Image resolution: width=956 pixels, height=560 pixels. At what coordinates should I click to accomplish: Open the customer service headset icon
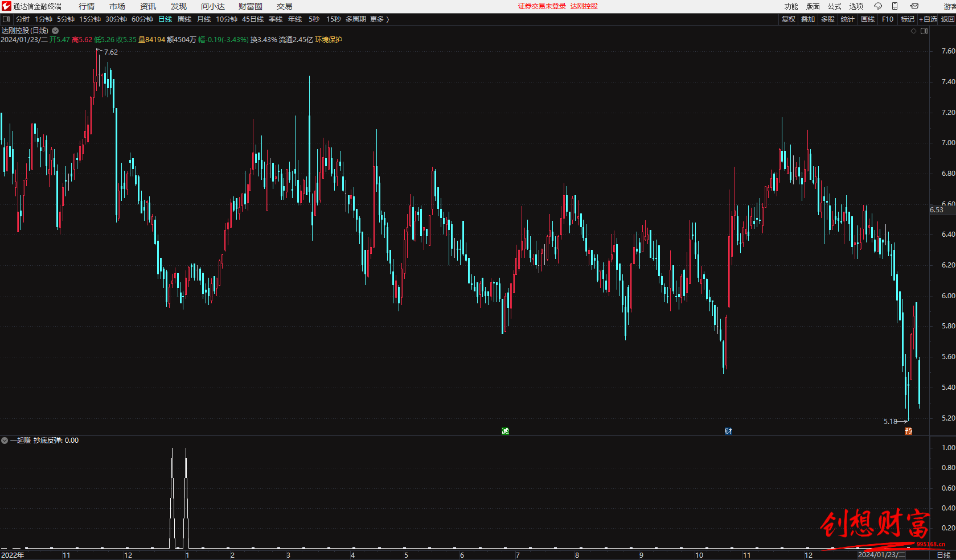878,6
